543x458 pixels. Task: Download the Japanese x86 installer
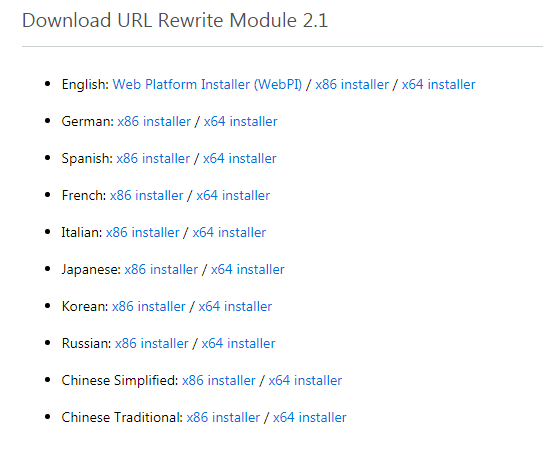pos(161,270)
